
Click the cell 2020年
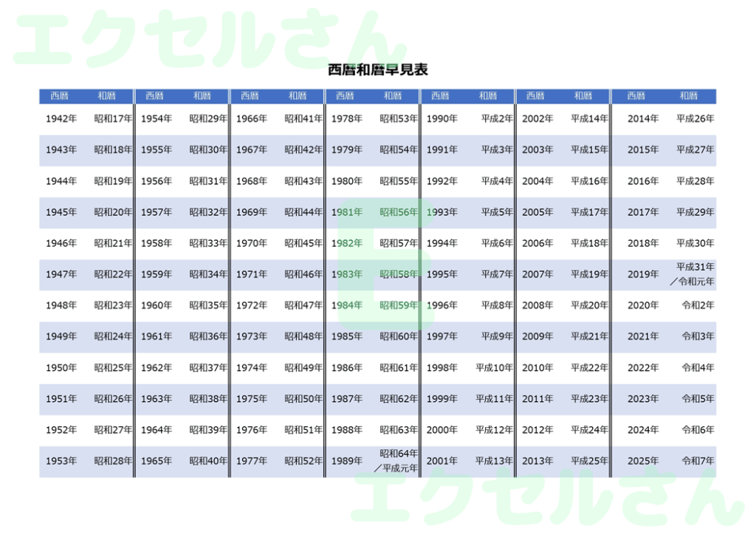pyautogui.click(x=643, y=305)
